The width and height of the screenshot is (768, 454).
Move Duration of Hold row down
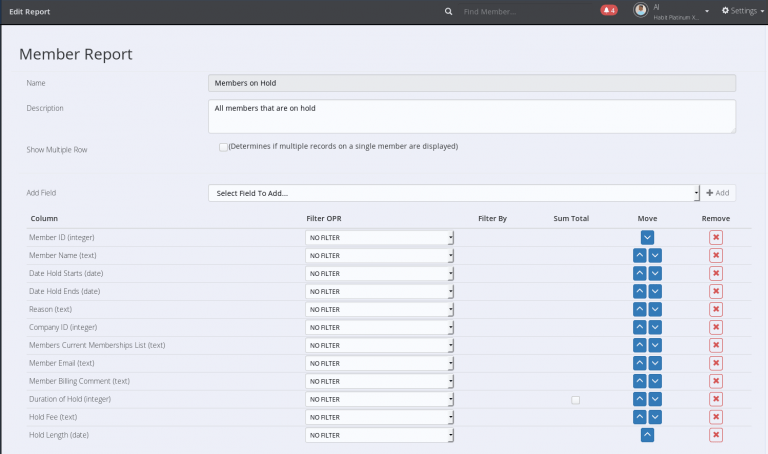(x=655, y=399)
